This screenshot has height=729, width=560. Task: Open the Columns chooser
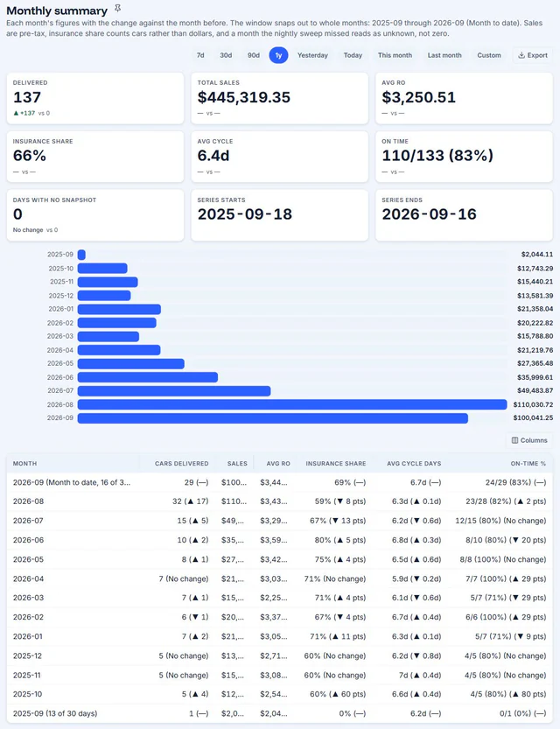tap(529, 440)
